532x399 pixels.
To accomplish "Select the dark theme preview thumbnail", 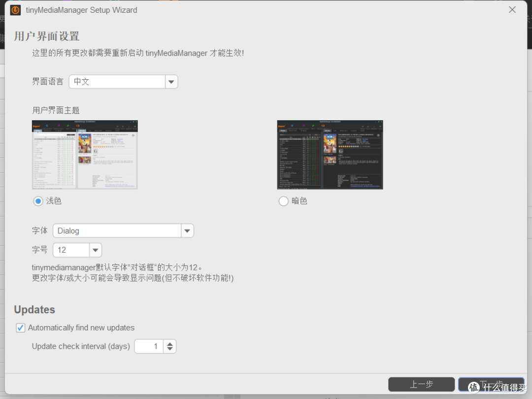I will (330, 155).
